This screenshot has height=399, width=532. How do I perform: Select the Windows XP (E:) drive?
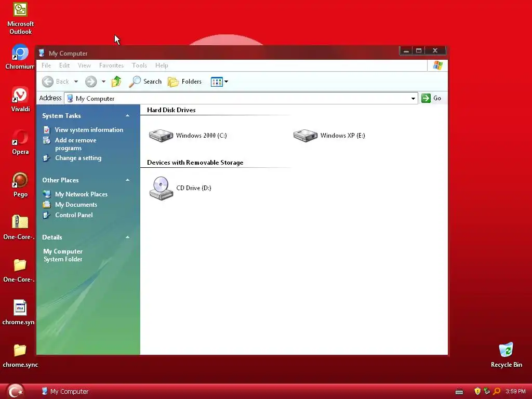(x=329, y=136)
